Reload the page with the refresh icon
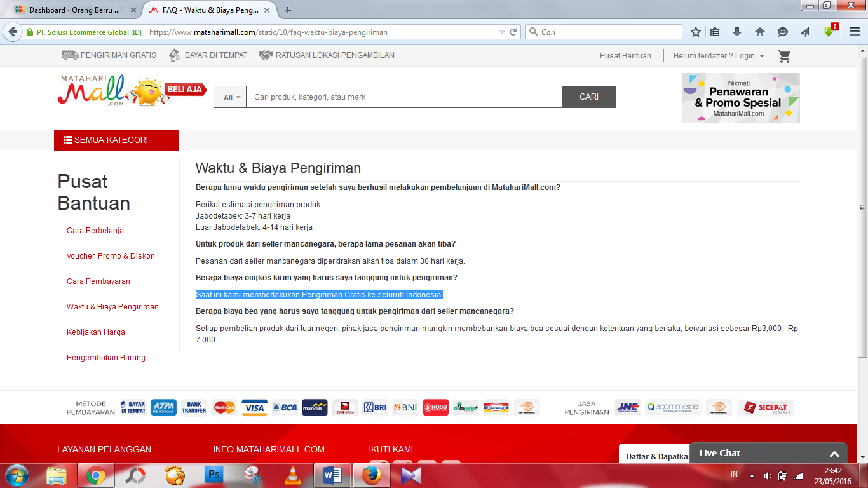868x488 pixels. [513, 32]
